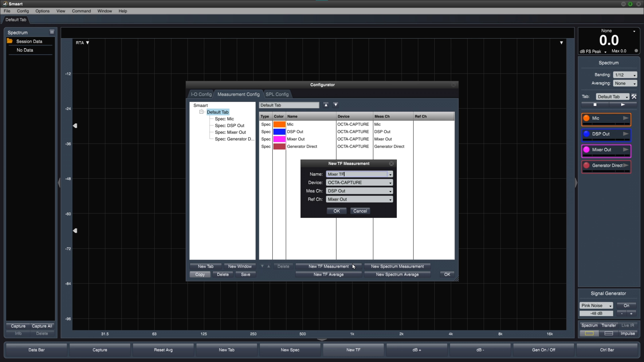This screenshot has height=362, width=644.
Task: Start the Generator Direct measurement play arrow
Action: pos(626,165)
